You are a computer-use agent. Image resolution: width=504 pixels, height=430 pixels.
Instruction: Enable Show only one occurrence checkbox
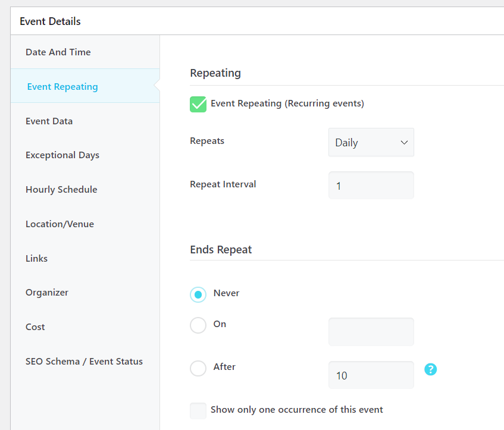(x=198, y=410)
